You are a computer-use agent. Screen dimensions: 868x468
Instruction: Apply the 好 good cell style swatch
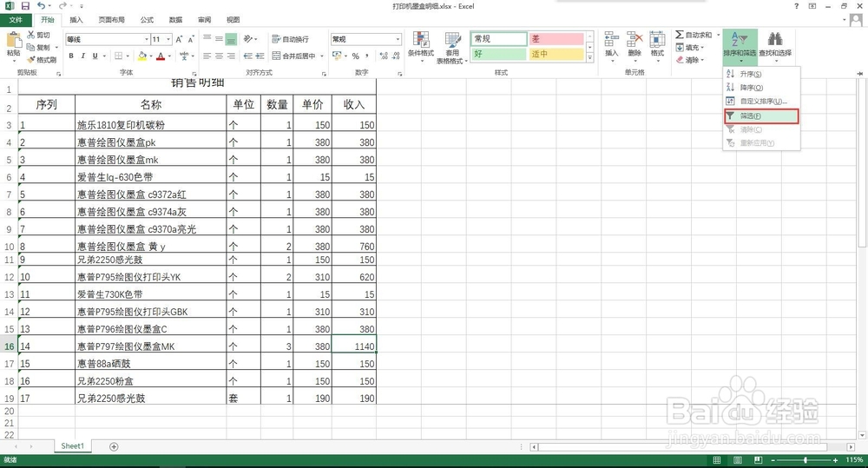[x=499, y=55]
